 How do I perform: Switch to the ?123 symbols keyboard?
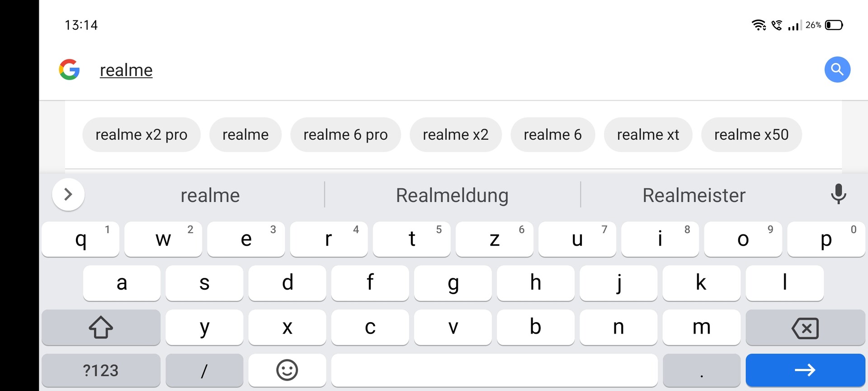[101, 370]
